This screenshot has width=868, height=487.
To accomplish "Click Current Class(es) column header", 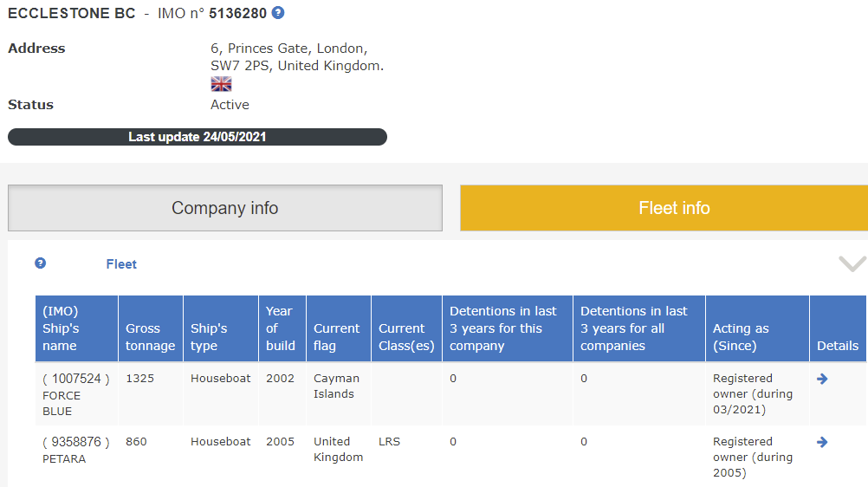I will [x=406, y=337].
